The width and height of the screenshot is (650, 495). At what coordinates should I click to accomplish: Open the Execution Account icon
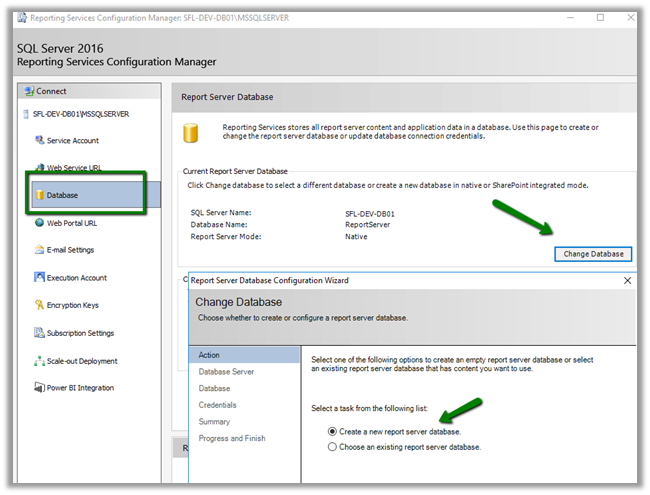coord(39,278)
